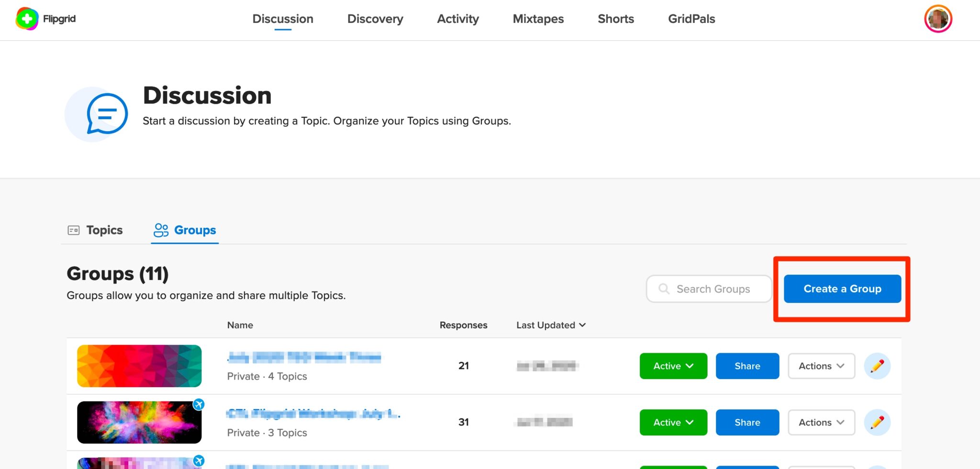Click the Flipgrid wordmark text

[x=59, y=19]
